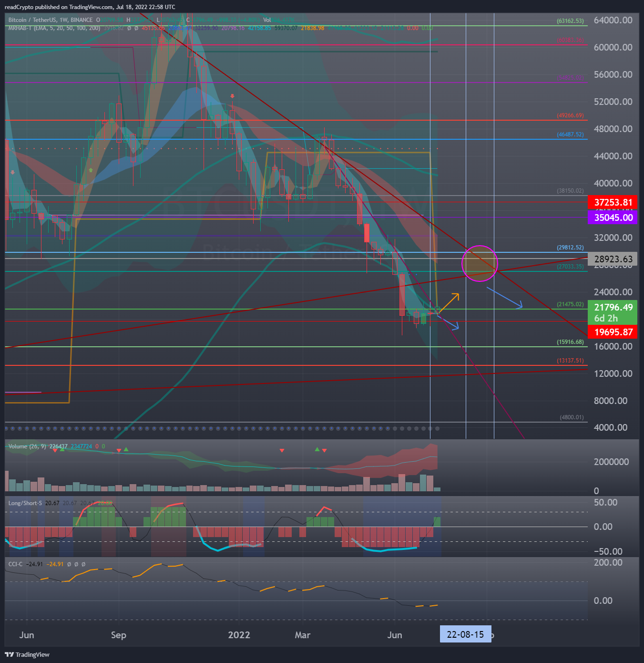Click the 56000.00 price axis value
This screenshot has height=663, width=644.
pyautogui.click(x=613, y=74)
